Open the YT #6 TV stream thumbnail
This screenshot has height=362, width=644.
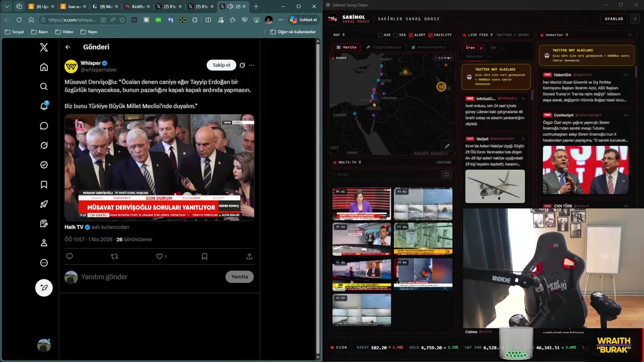[423, 275]
